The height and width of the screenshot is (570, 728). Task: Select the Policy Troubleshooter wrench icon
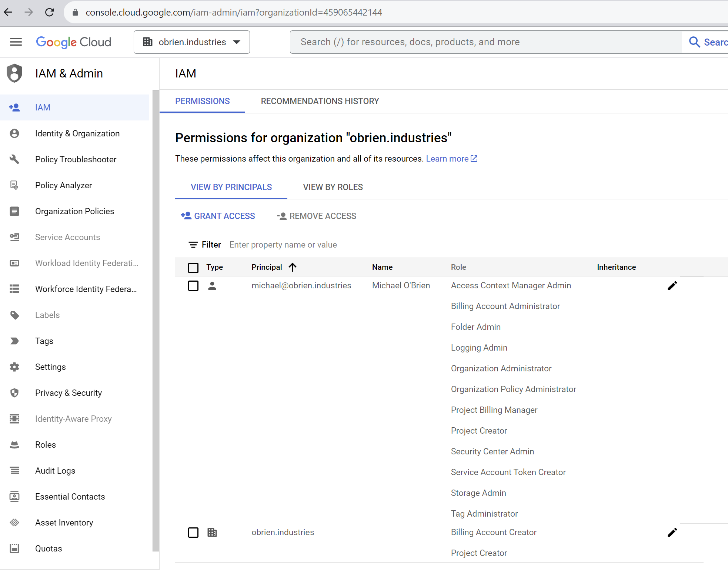click(15, 159)
